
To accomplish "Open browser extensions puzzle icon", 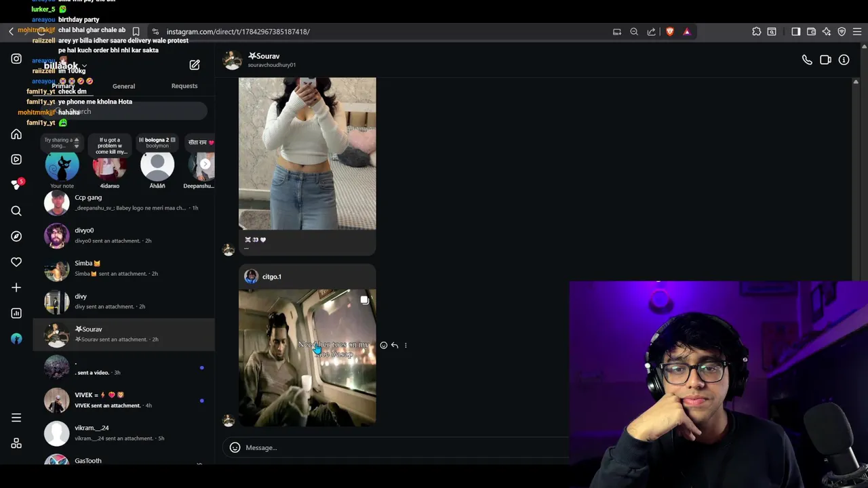I will click(757, 32).
